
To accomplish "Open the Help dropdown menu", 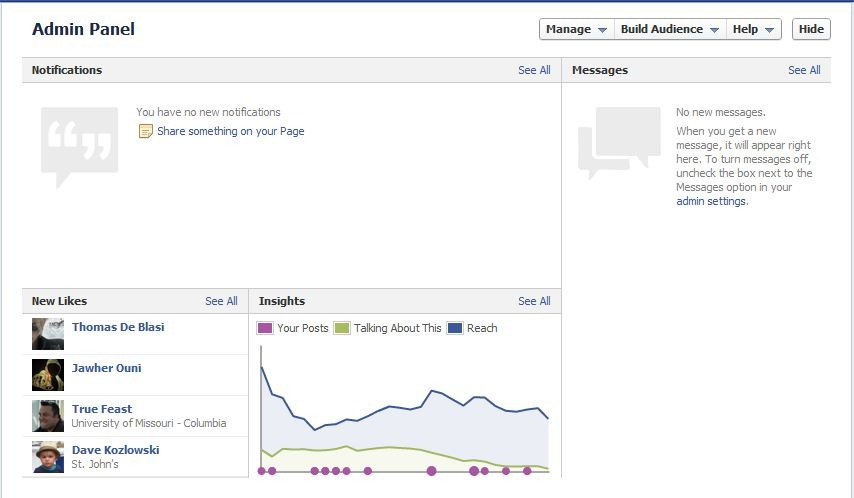I will click(x=754, y=29).
